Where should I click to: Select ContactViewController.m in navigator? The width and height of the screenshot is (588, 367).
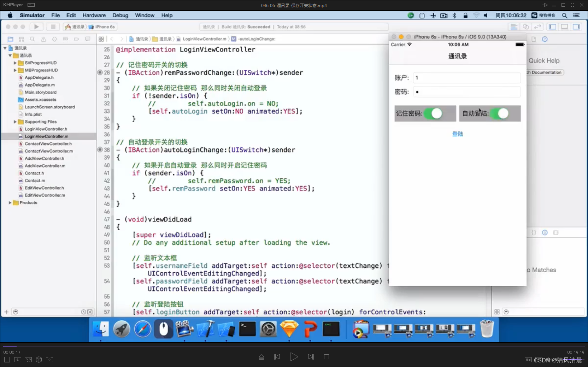pyautogui.click(x=49, y=151)
